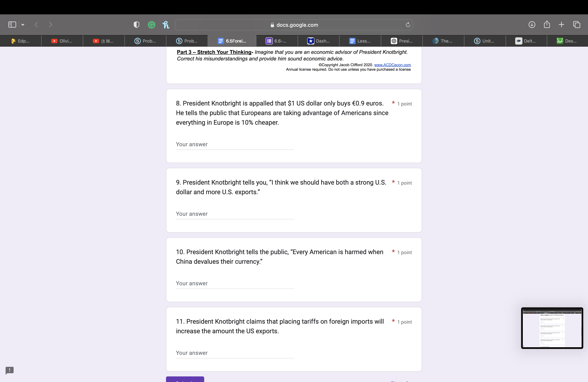The height and width of the screenshot is (382, 588).
Task: Click the answer field for question 10
Action: 234,283
